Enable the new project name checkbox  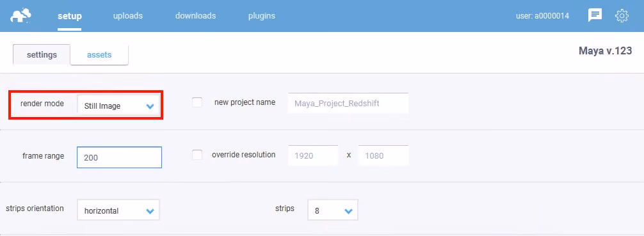pyautogui.click(x=197, y=102)
